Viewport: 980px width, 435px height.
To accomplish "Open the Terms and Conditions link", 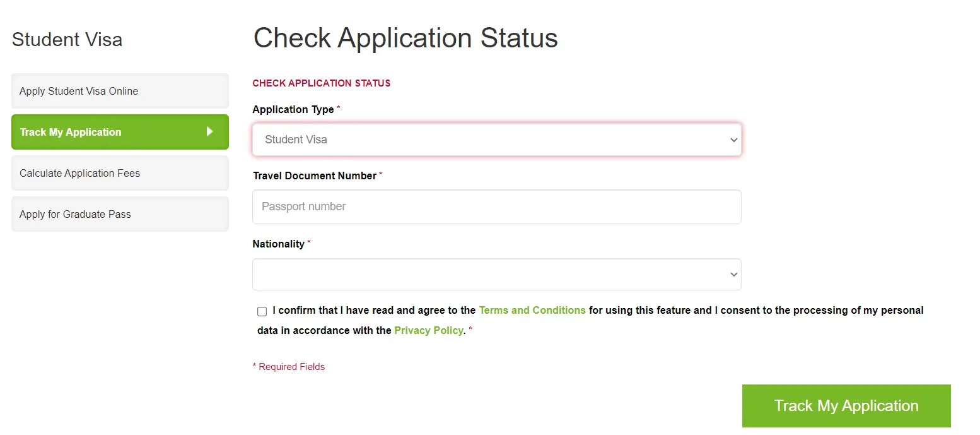I will [532, 310].
